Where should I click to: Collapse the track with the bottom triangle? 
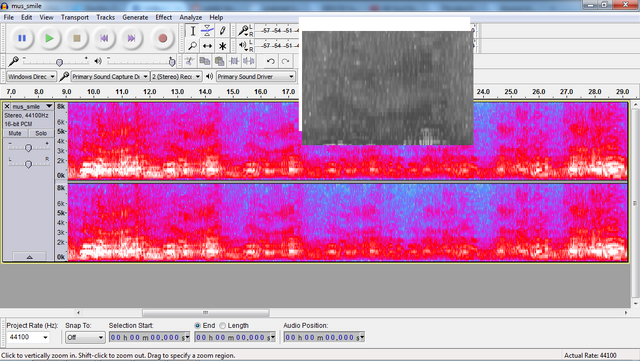point(29,257)
